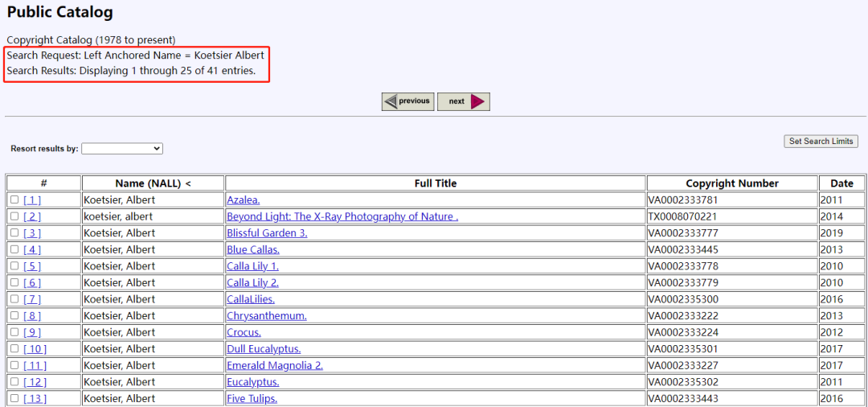The width and height of the screenshot is (868, 407).
Task: Open record link [ 5 ]
Action: pos(32,266)
